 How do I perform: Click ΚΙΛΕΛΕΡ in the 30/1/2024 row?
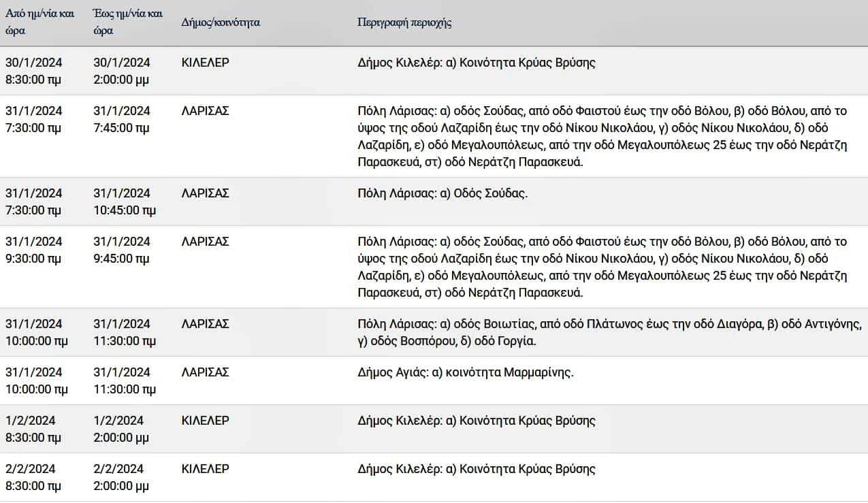205,63
